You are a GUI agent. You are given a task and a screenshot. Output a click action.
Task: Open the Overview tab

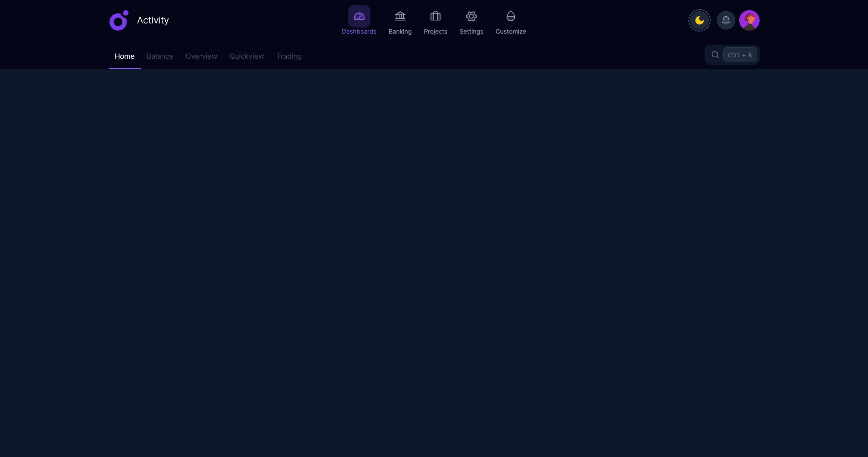point(201,56)
